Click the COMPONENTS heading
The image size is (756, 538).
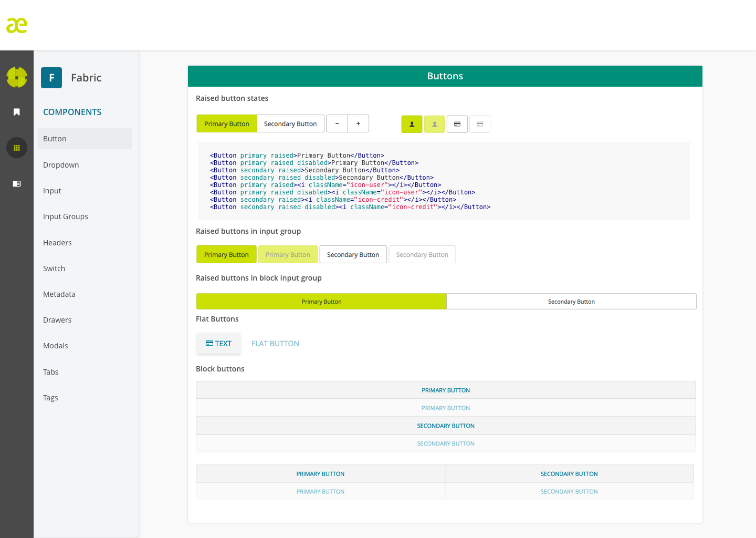pos(72,112)
